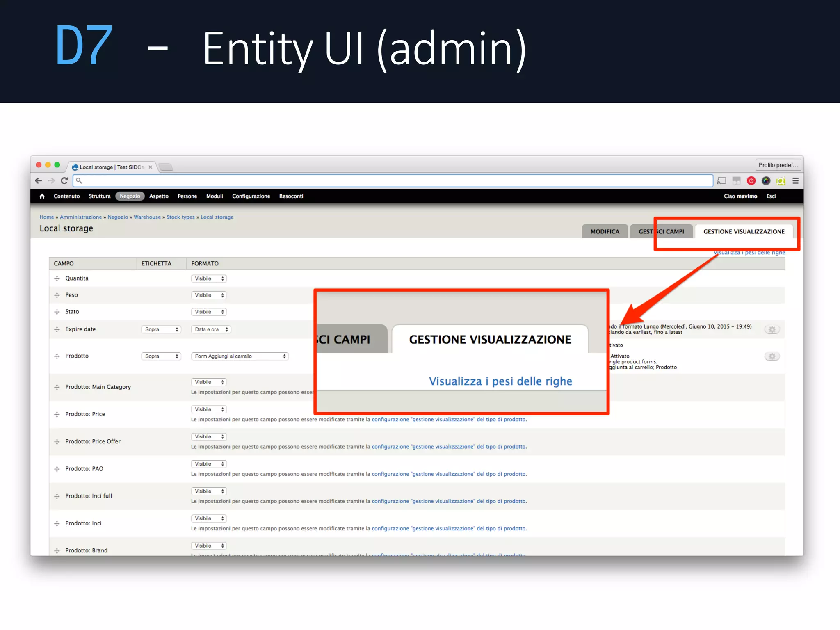Click drag handle for Prodotto: Main Category
Screen dimensions: 840x630
[57, 387]
